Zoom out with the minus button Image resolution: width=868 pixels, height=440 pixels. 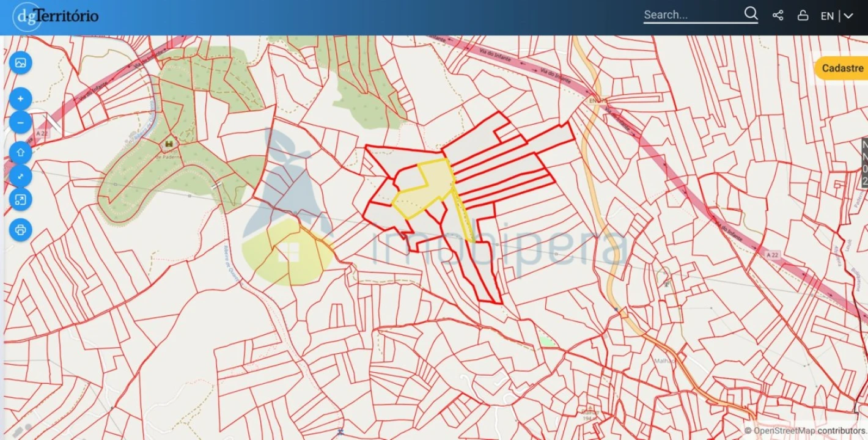click(20, 122)
